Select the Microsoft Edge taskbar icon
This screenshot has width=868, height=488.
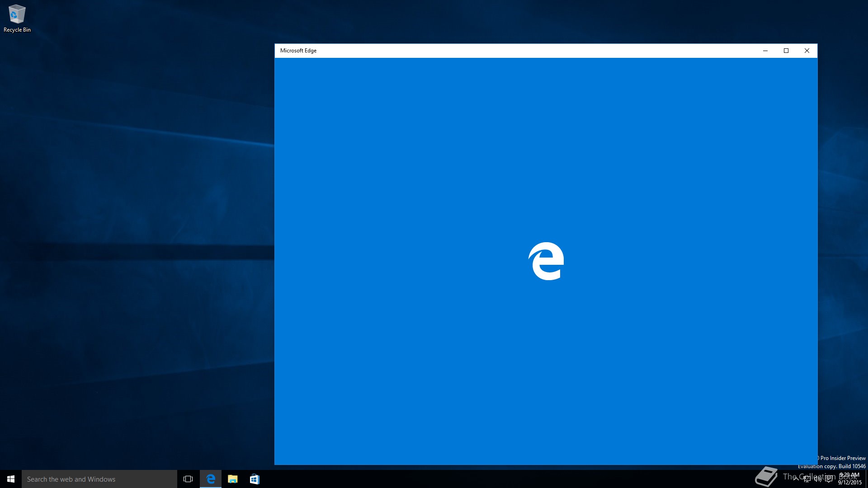click(x=211, y=479)
